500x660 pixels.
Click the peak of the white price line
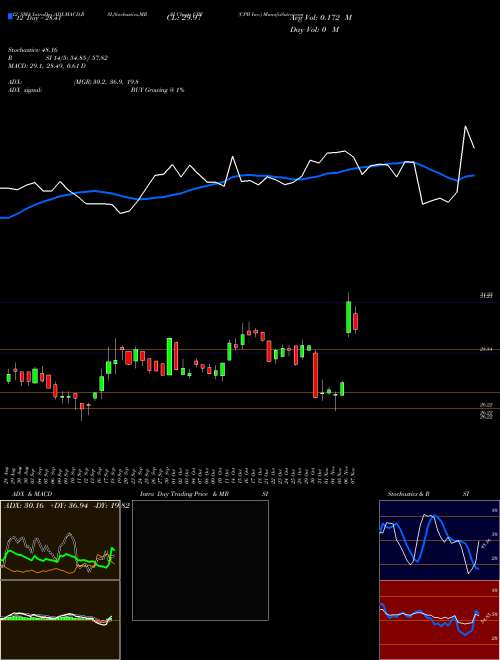point(465,126)
